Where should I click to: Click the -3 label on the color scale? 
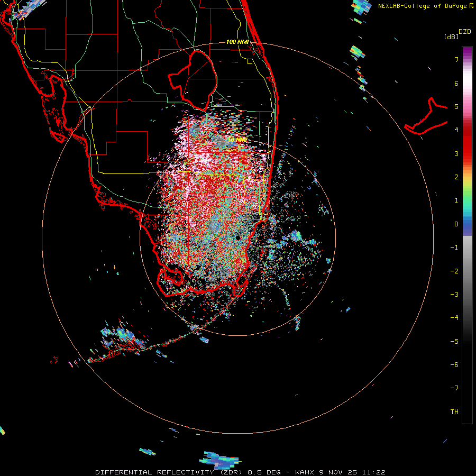[x=454, y=295]
